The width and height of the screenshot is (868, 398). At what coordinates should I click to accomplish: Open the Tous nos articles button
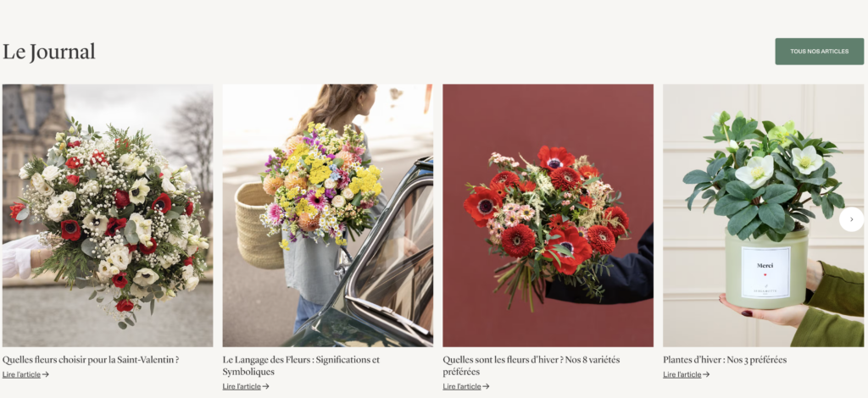coord(820,52)
